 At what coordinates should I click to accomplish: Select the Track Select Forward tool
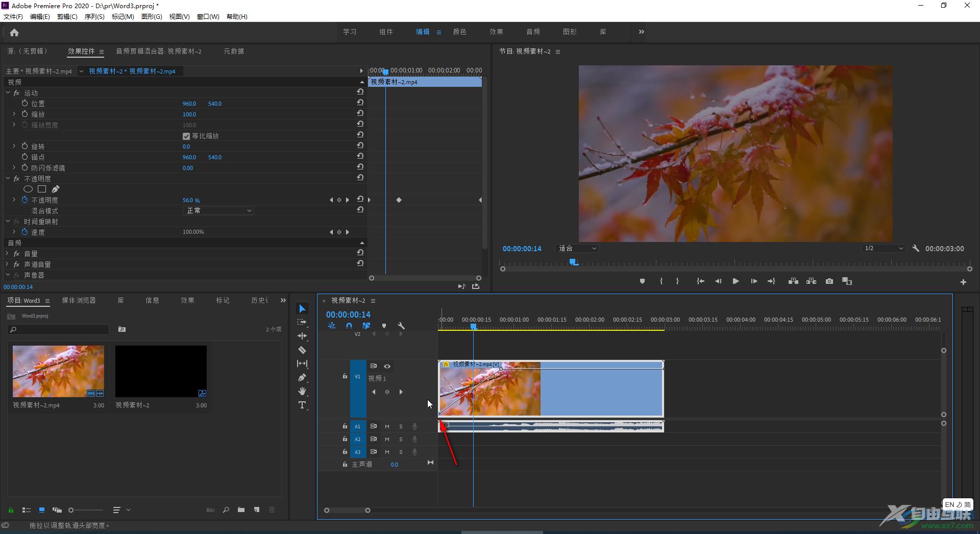coord(302,322)
